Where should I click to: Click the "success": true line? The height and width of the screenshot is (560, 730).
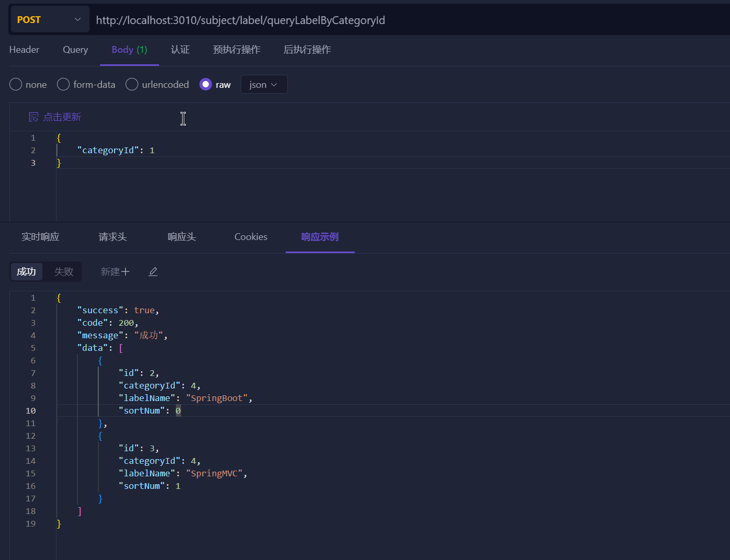point(118,310)
